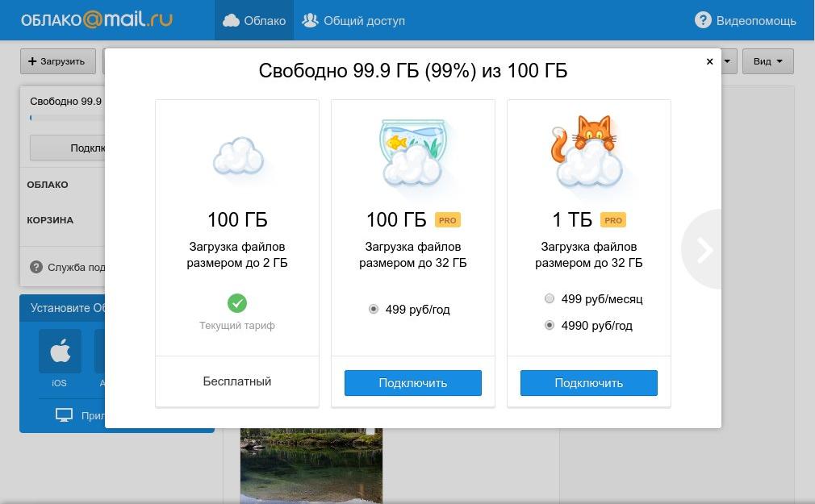Viewport: 815px width, 504px height.
Task: Click the Видеопомощь question mark icon
Action: tap(703, 20)
